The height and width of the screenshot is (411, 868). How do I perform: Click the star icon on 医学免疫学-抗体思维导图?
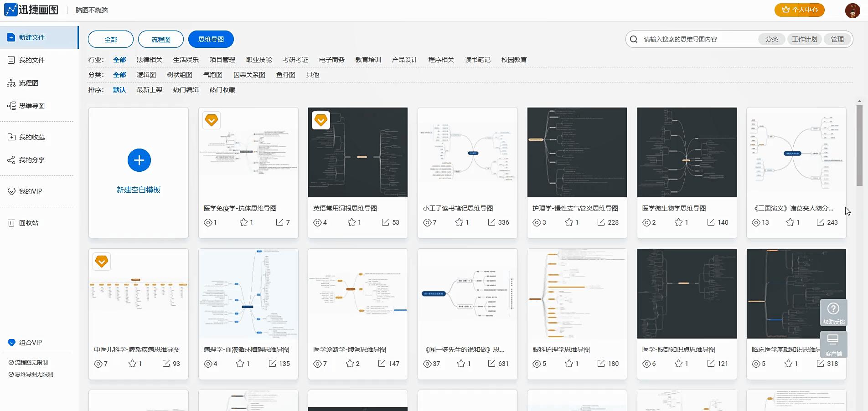point(244,222)
